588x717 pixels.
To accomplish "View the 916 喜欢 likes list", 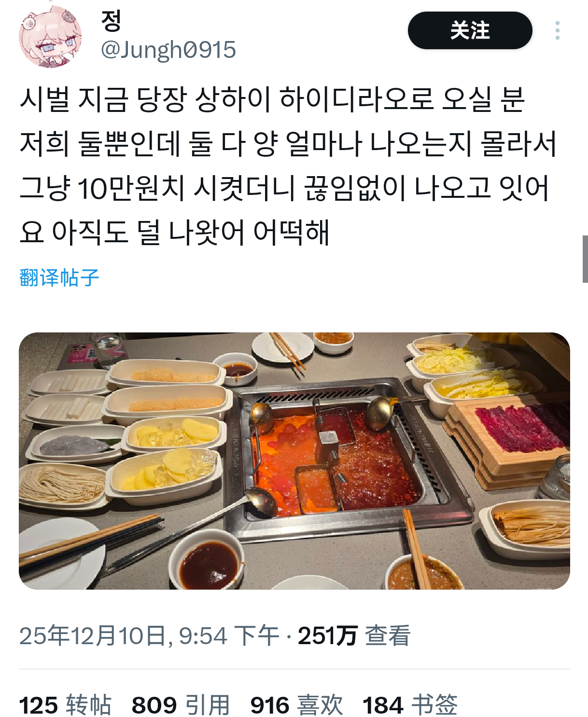I will (296, 705).
